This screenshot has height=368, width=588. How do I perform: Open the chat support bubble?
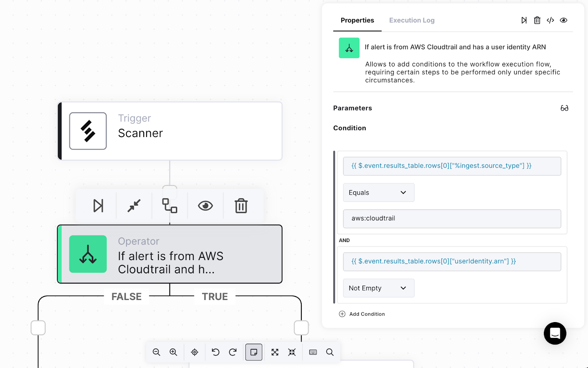(555, 333)
